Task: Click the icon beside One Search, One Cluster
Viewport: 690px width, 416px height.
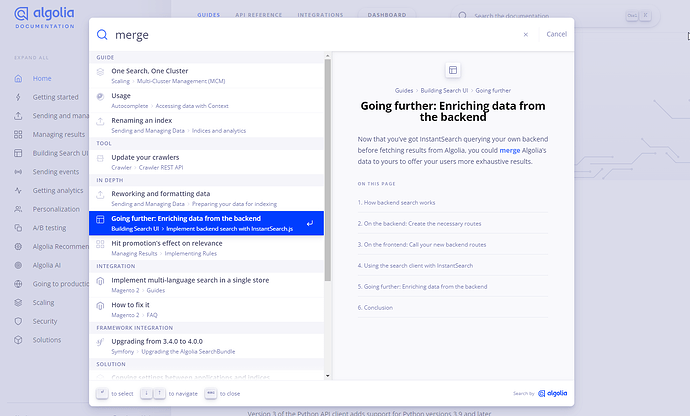Action: pos(100,71)
